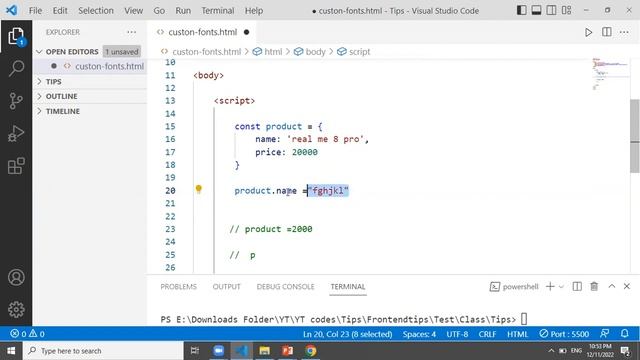Open PowerPoint from the taskbar
The height and width of the screenshot is (360, 640).
[288, 351]
